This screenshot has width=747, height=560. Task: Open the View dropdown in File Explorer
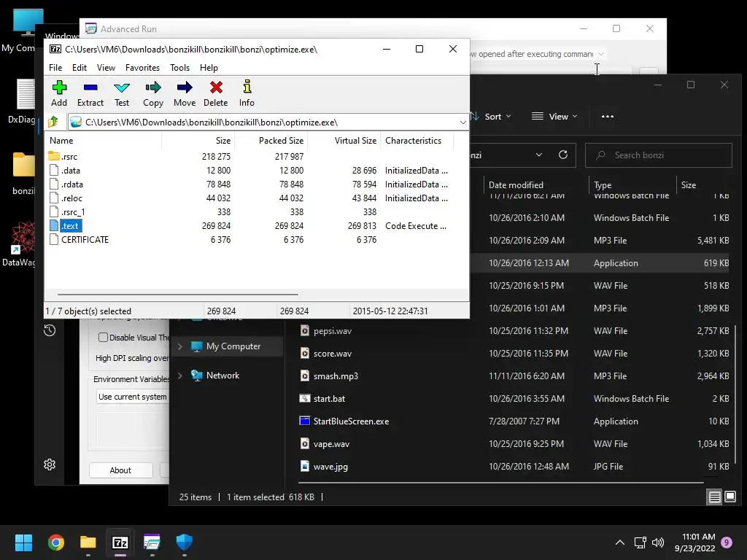[554, 116]
